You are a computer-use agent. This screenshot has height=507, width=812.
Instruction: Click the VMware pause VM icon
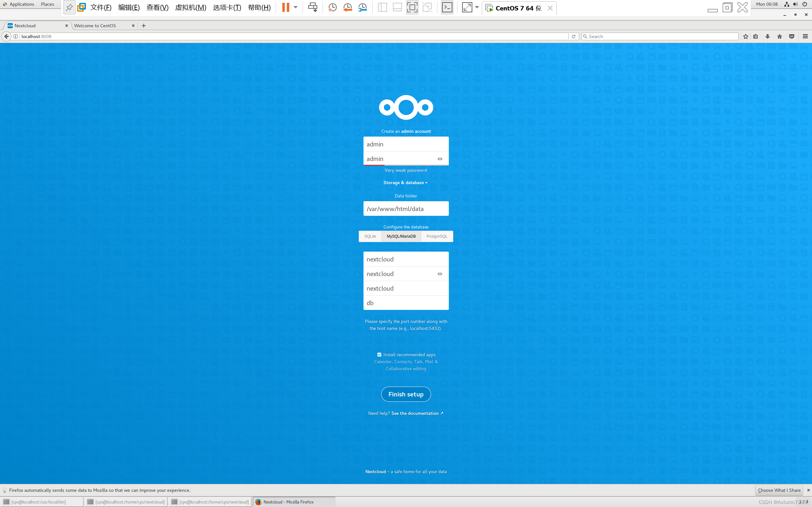(x=285, y=7)
